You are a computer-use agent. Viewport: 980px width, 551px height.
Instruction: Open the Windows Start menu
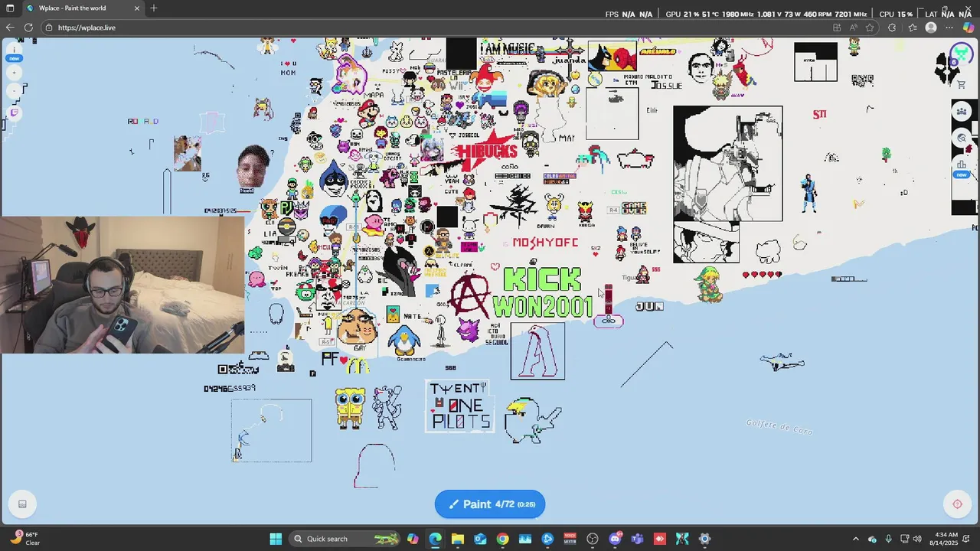point(276,539)
